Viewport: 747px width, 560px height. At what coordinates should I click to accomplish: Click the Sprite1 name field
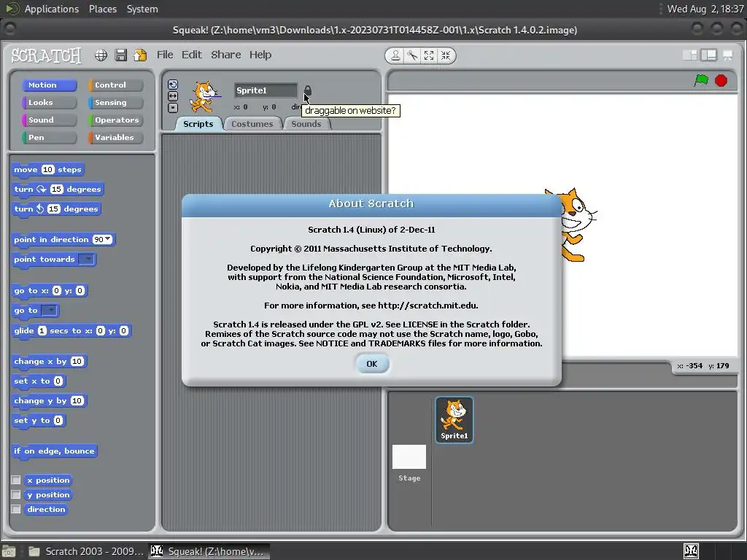click(266, 90)
